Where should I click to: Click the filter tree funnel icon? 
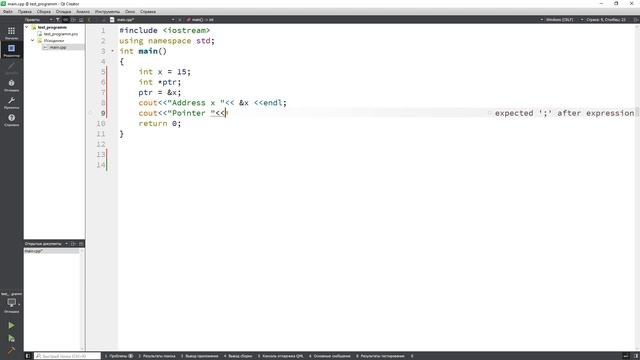pyautogui.click(x=58, y=20)
